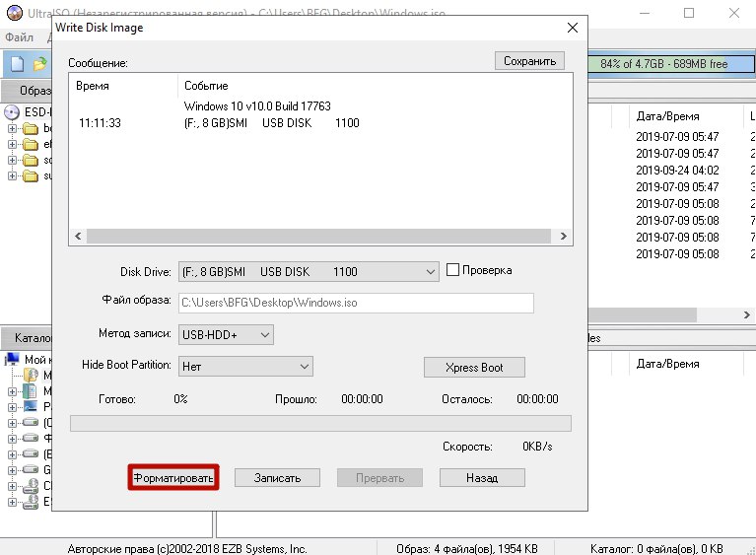Screen dimensions: 756x555
Task: Click the Образ panel header
Action: tap(27, 90)
